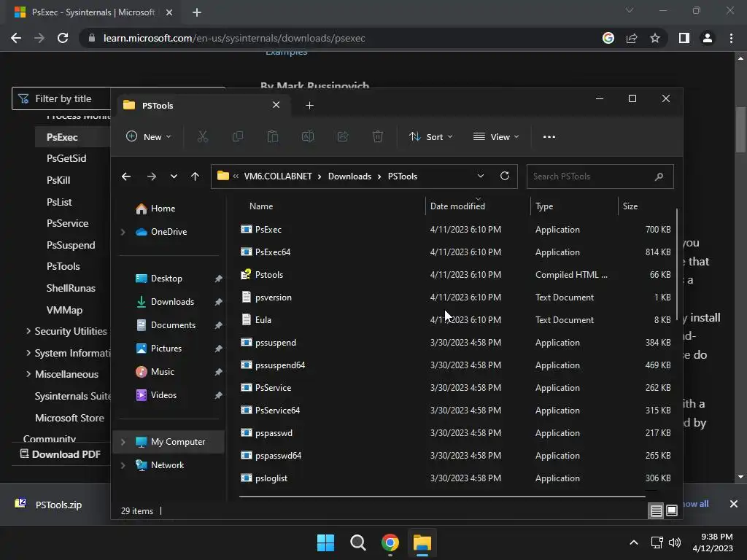
Task: Expand Security Utilities in web sidebar
Action: [x=28, y=331]
